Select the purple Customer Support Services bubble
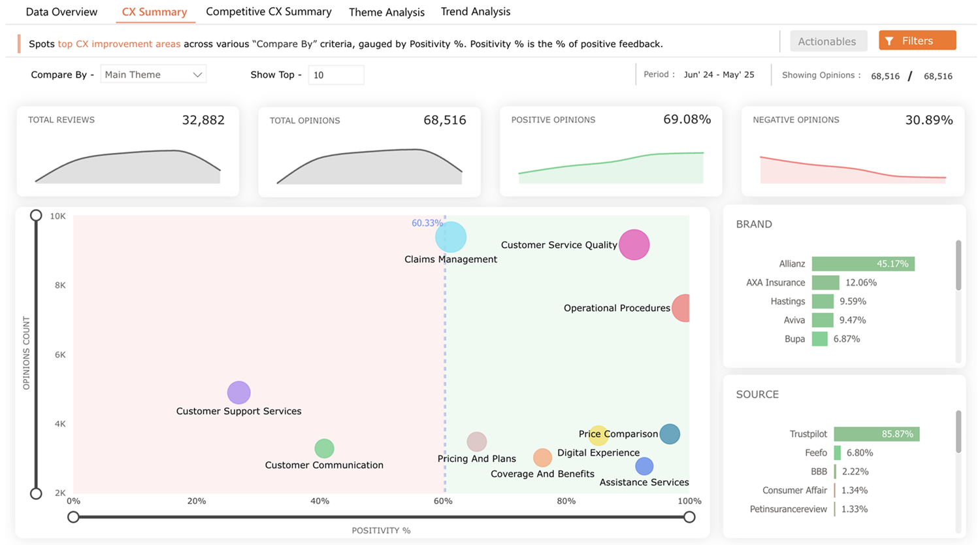This screenshot has height=545, width=980. 239,393
